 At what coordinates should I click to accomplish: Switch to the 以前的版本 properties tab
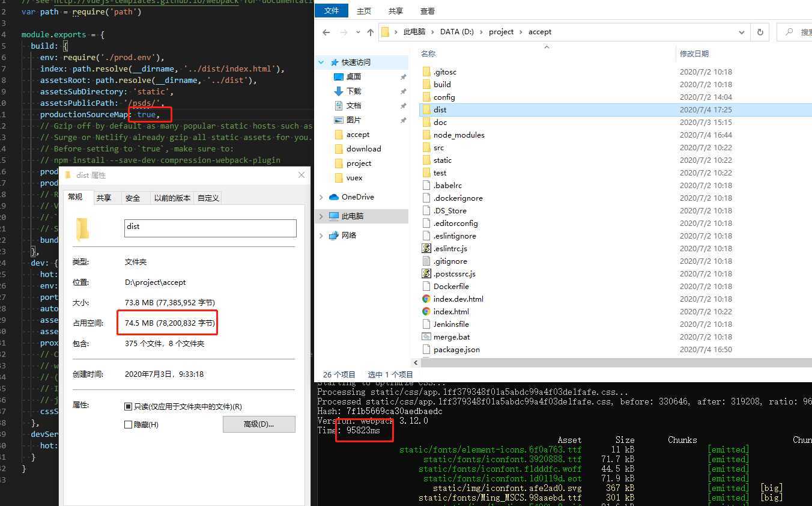click(x=172, y=198)
